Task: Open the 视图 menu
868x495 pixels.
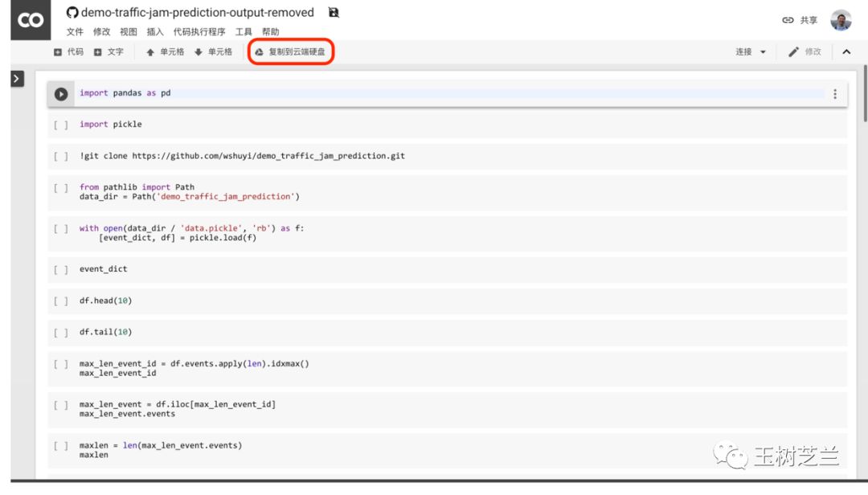Action: (129, 32)
